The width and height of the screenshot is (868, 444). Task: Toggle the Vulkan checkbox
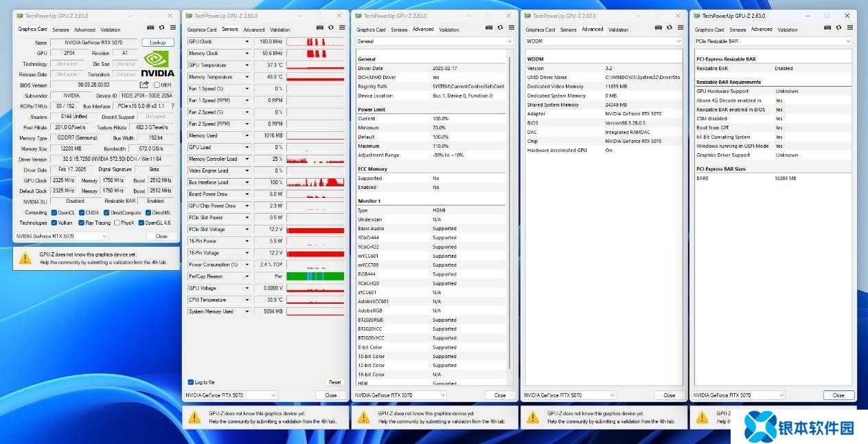tap(54, 223)
